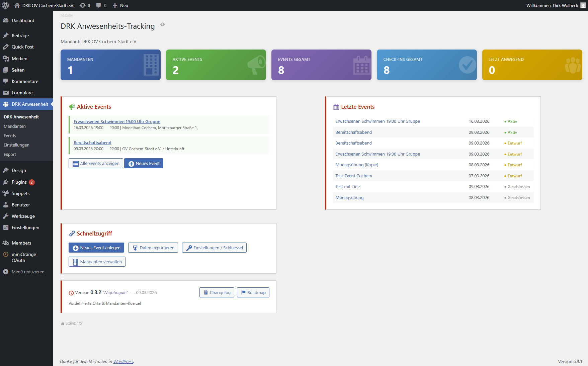The width and height of the screenshot is (588, 366).
Task: Open the Einstellungen submenu under DRK Anwesenheit
Action: tap(16, 145)
